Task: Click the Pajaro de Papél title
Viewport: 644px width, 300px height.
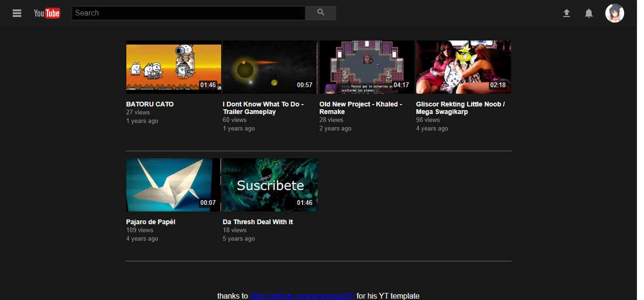Action: (150, 222)
